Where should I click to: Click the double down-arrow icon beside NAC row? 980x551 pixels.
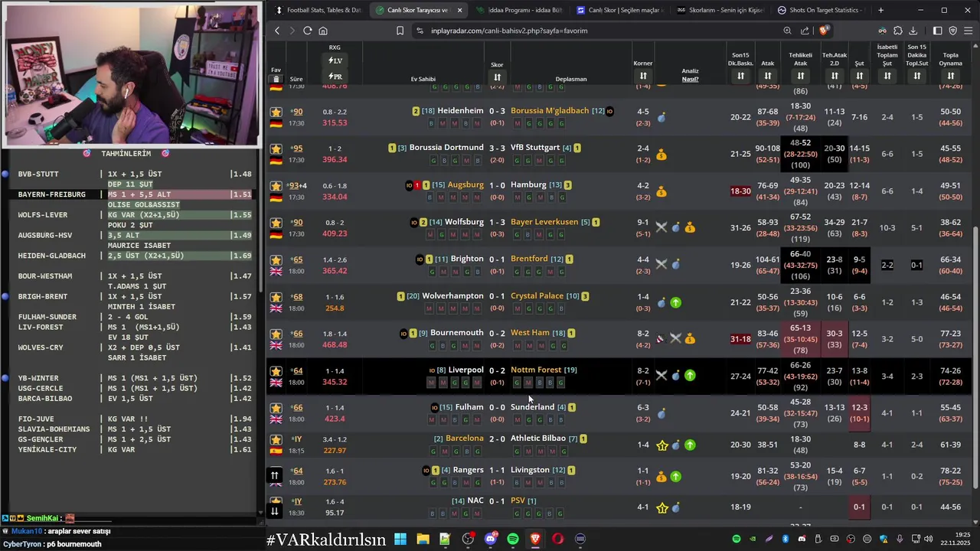(x=275, y=510)
